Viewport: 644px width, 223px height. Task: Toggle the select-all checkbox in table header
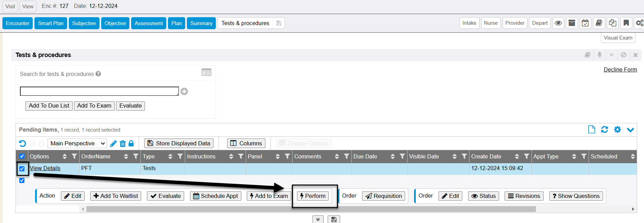coord(22,156)
